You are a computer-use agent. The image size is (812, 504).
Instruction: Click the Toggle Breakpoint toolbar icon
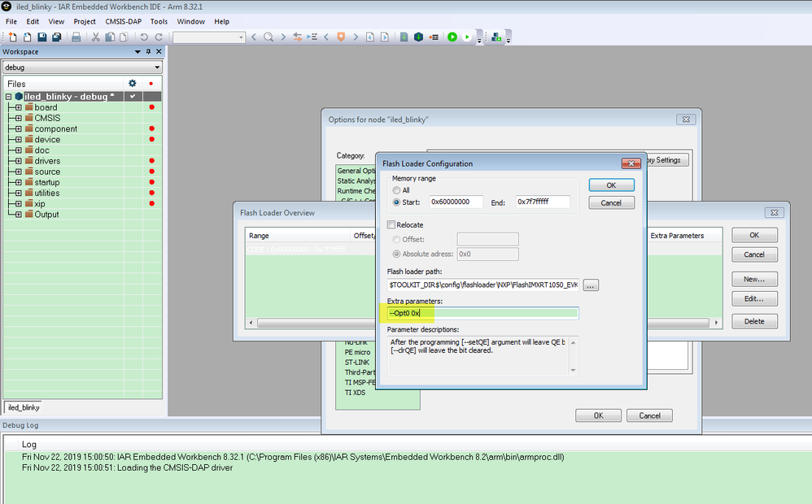pyautogui.click(x=434, y=37)
